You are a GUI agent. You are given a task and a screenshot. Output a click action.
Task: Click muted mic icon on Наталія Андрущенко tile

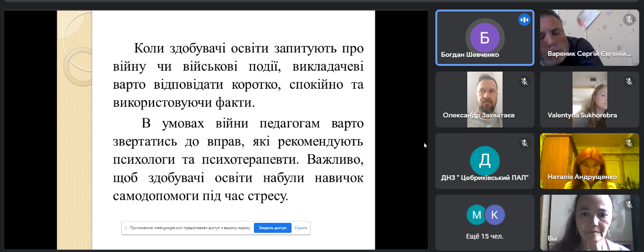pyautogui.click(x=629, y=143)
